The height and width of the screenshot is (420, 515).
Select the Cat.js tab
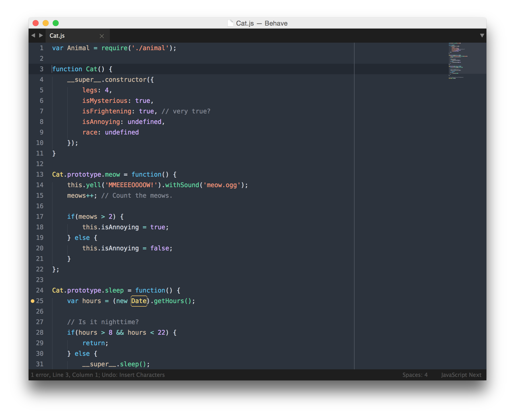pos(57,36)
